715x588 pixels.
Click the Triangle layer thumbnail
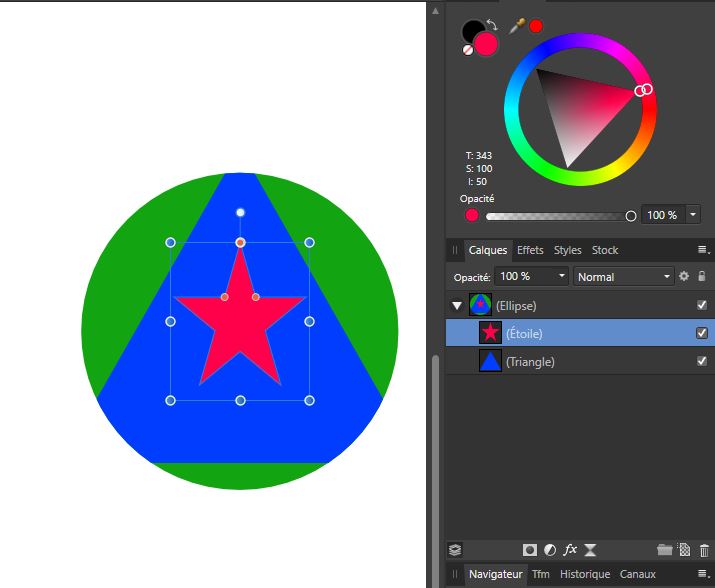[x=490, y=361]
